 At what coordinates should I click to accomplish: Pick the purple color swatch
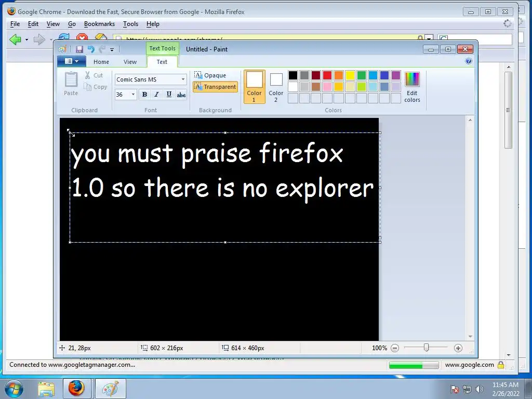tap(395, 75)
